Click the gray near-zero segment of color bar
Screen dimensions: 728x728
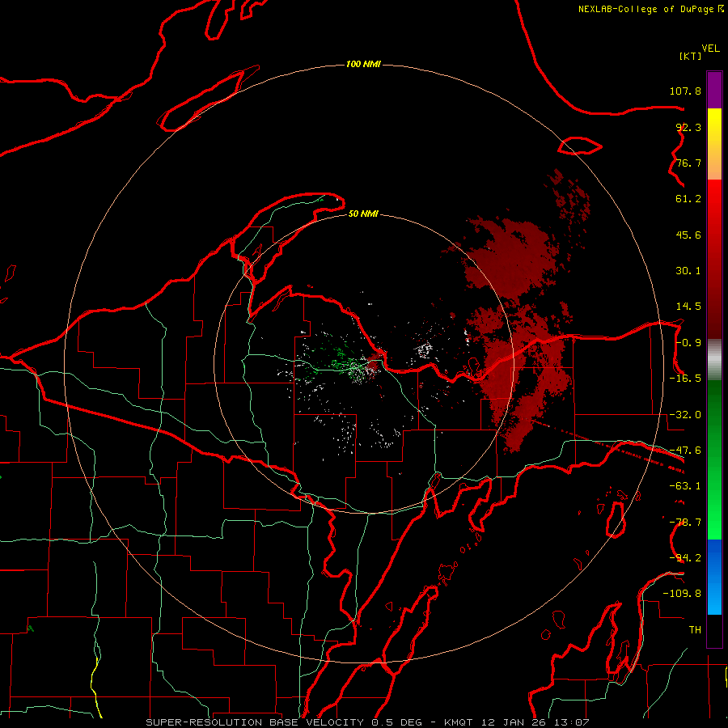click(714, 359)
